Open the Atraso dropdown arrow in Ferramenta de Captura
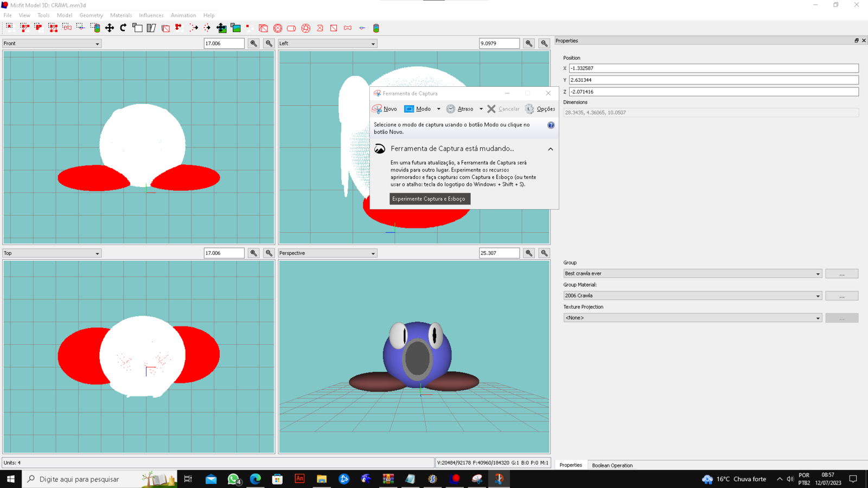The image size is (868, 488). click(481, 109)
